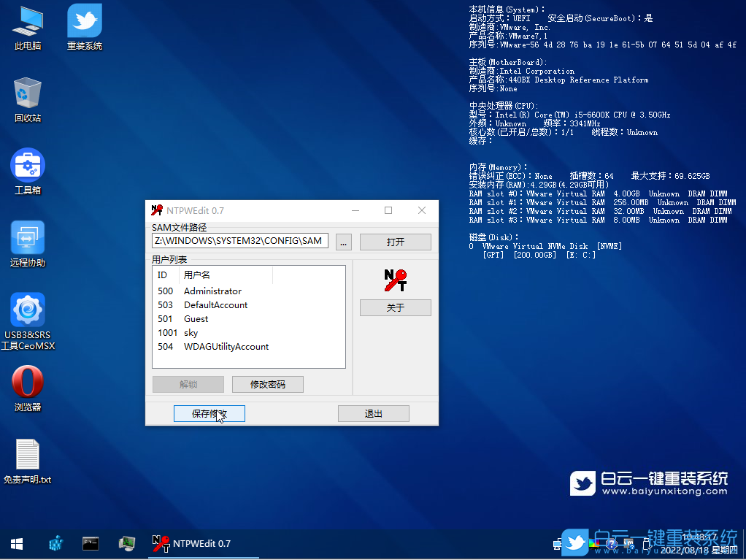Click the Windows Start button

pos(17,544)
